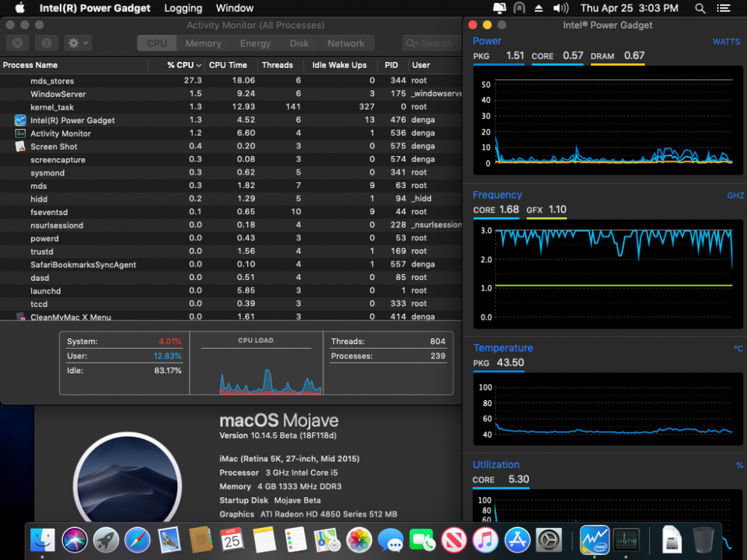Open Photos from the Dock
This screenshot has width=747, height=560.
[x=359, y=540]
